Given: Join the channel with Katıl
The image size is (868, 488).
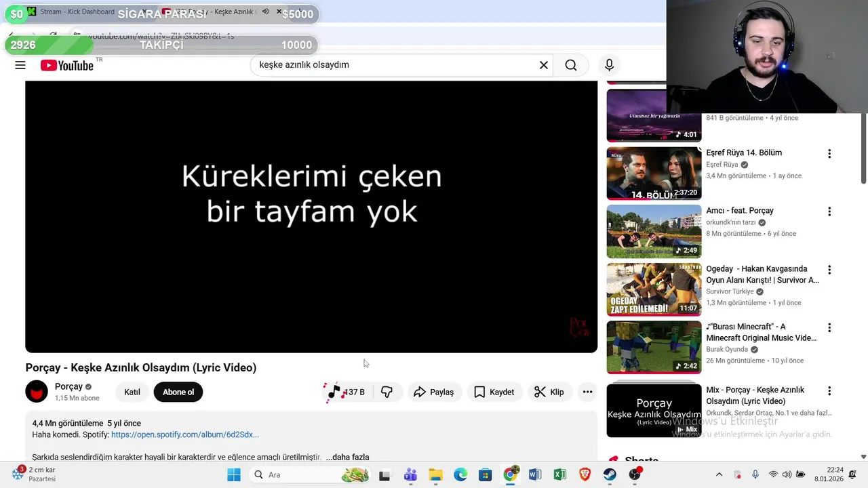Looking at the screenshot, I should (132, 392).
